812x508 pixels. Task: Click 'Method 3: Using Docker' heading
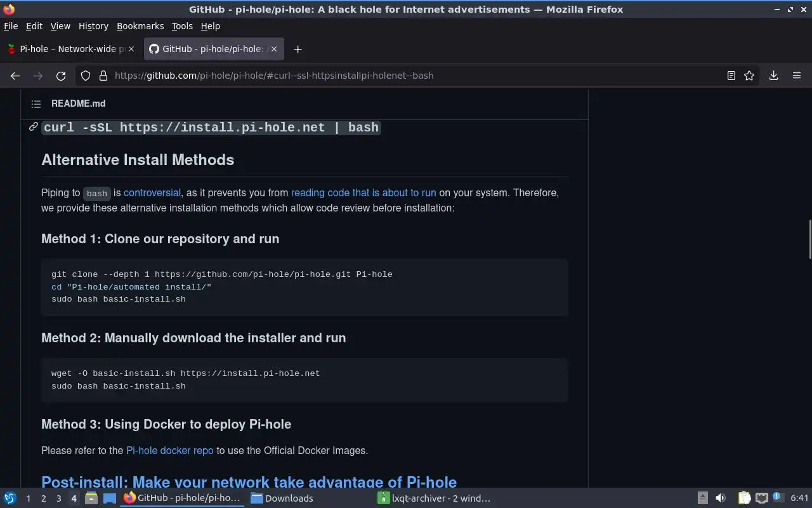[x=166, y=424]
